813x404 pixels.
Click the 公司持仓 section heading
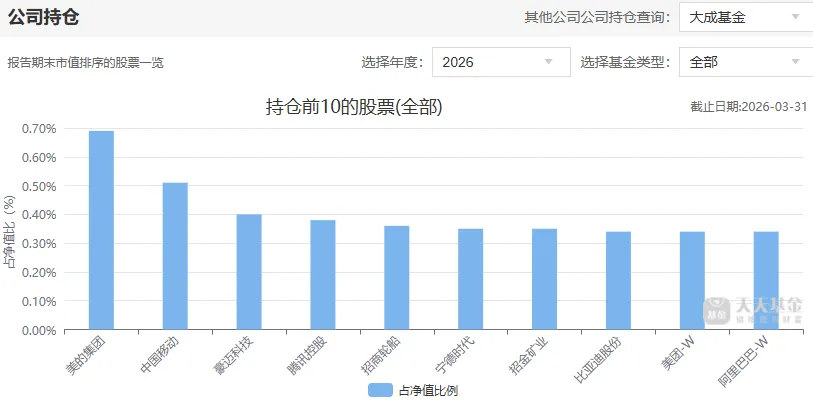tap(43, 17)
